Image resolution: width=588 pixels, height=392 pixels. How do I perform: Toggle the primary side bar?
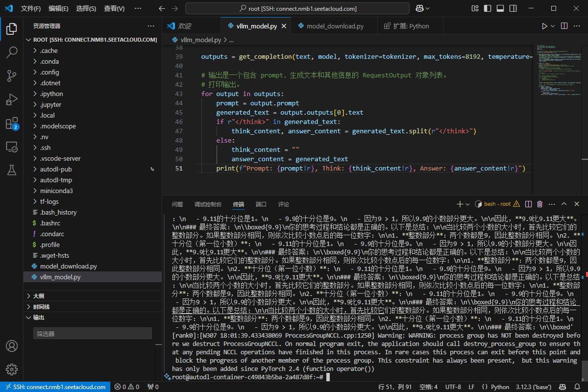487,8
